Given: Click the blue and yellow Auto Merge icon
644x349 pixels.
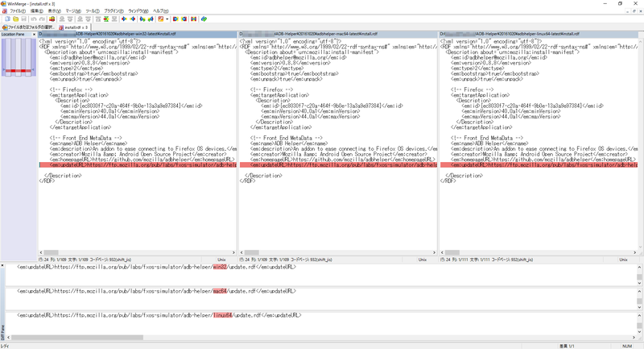Looking at the screenshot, I should [x=193, y=19].
